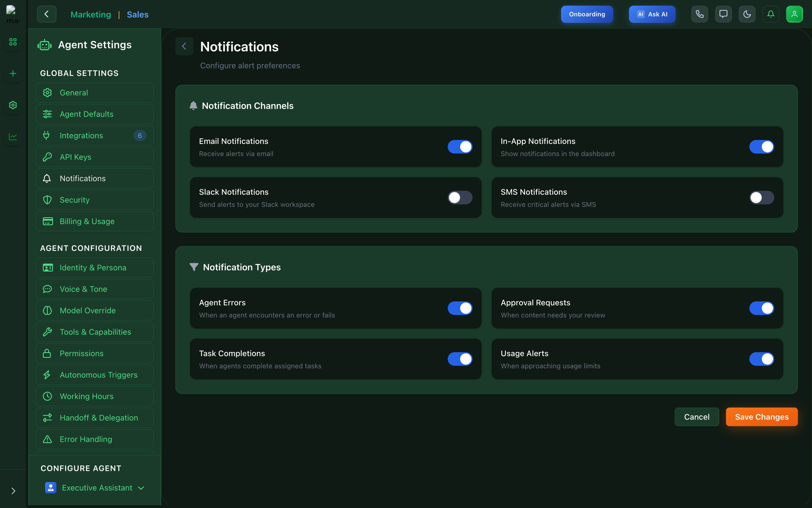Screen dimensions: 812x508
Task: Click the Security shield icon
Action: [x=47, y=200]
